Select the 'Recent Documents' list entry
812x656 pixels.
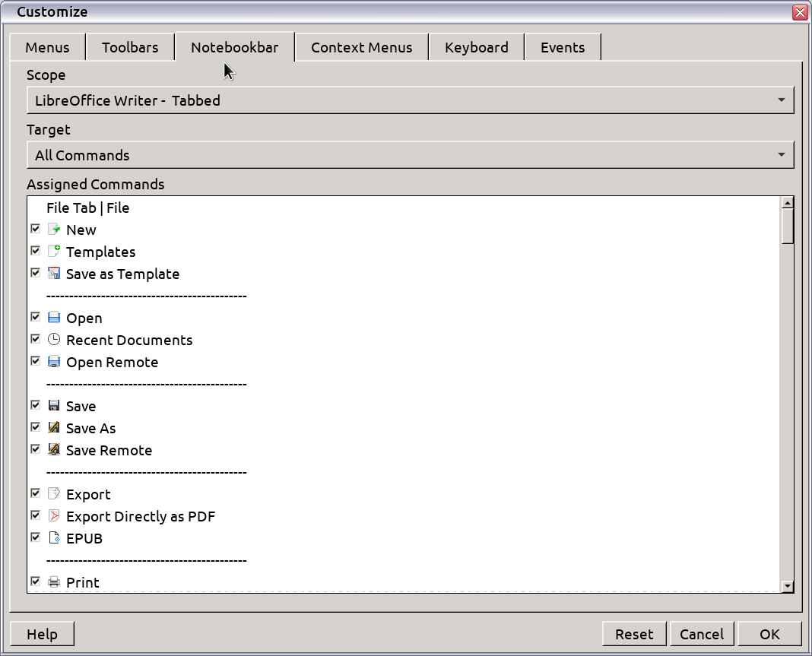(x=403, y=340)
